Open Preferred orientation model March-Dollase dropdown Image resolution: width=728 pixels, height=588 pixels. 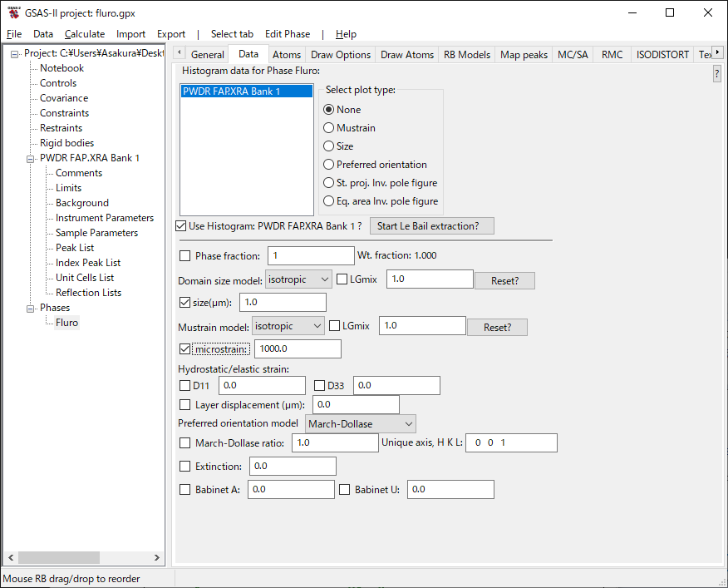pyautogui.click(x=361, y=424)
